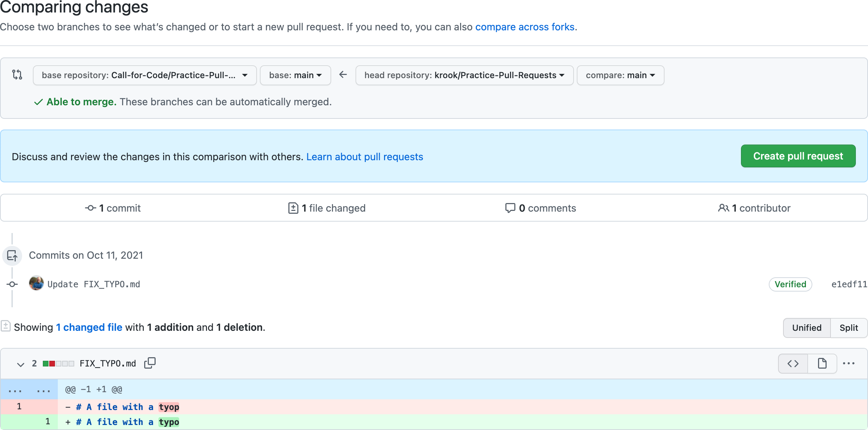Click the commit author avatar
The height and width of the screenshot is (430, 868).
(x=36, y=284)
